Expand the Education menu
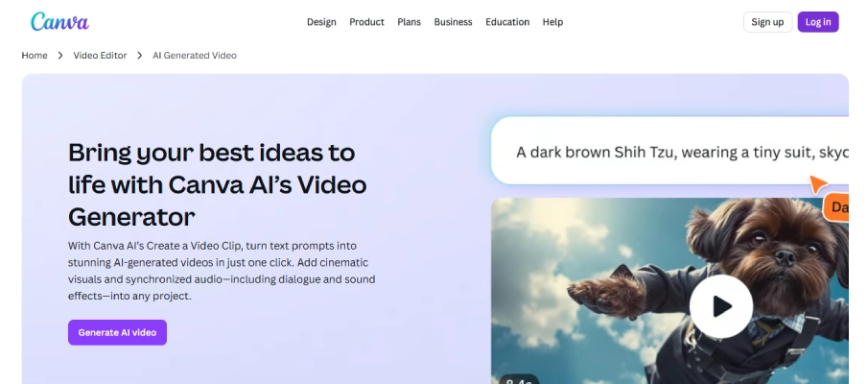 507,22
